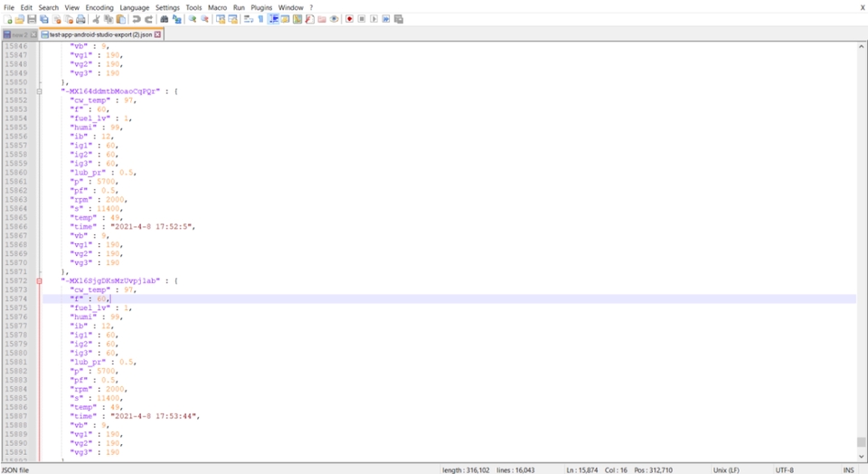
Task: Open the Search menu
Action: [x=48, y=7]
